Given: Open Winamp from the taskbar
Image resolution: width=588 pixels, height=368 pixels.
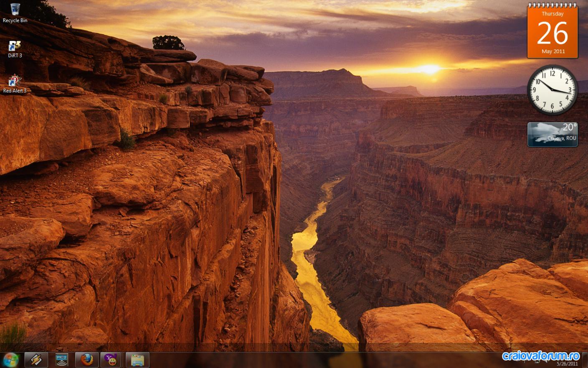Looking at the screenshot, I should click(36, 360).
